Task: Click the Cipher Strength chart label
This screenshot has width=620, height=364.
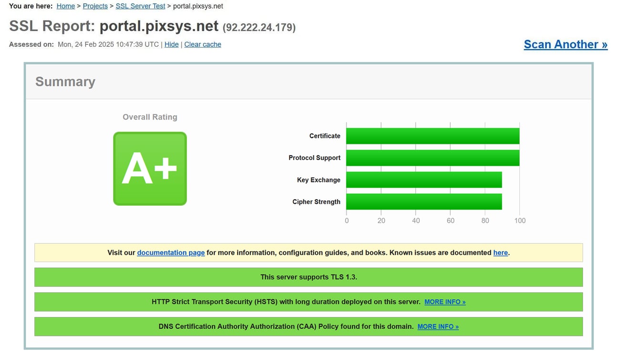Action: point(316,202)
